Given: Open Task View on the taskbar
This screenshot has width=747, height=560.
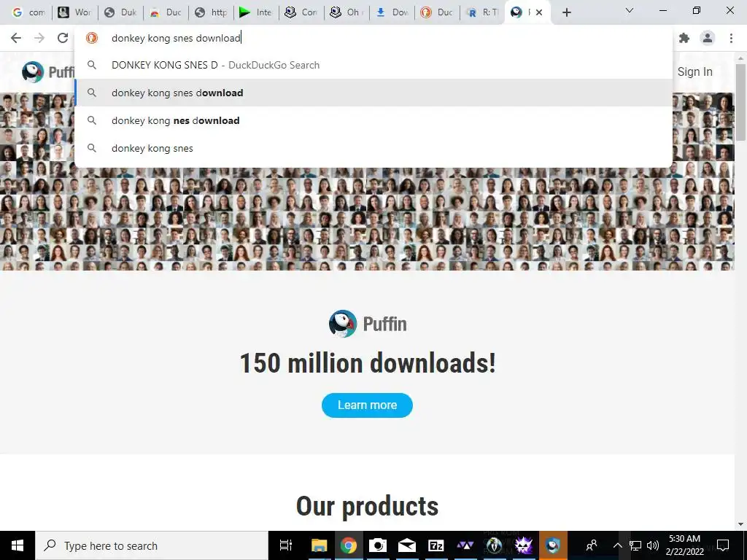Looking at the screenshot, I should coord(285,545).
